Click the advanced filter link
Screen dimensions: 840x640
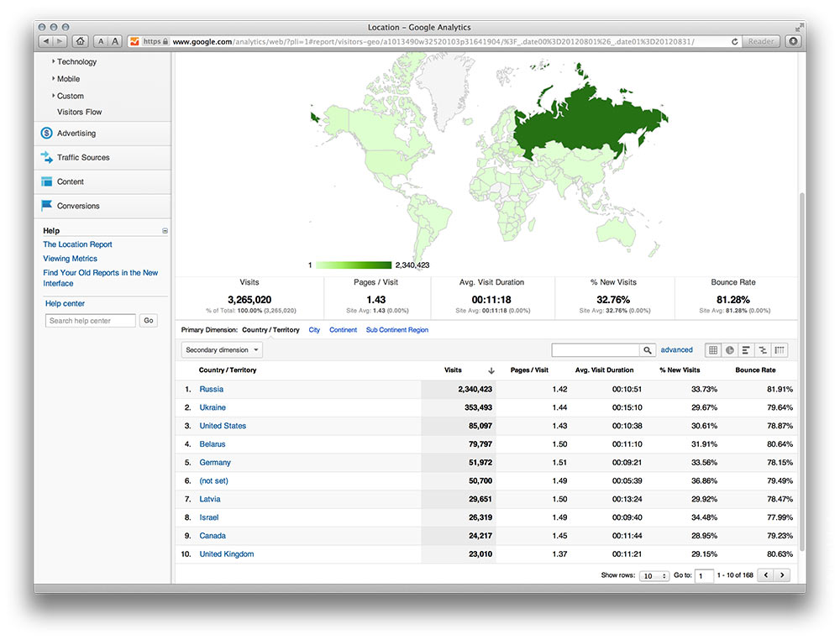coord(676,349)
